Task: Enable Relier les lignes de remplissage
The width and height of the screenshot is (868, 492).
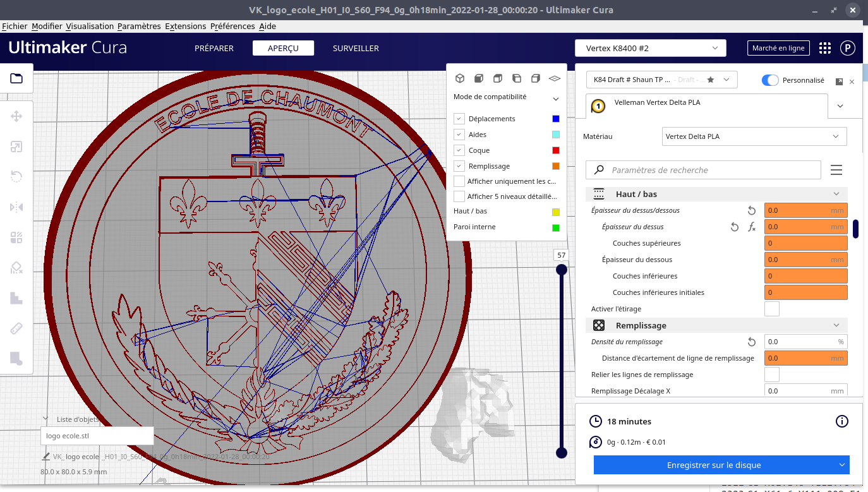Action: (x=772, y=375)
